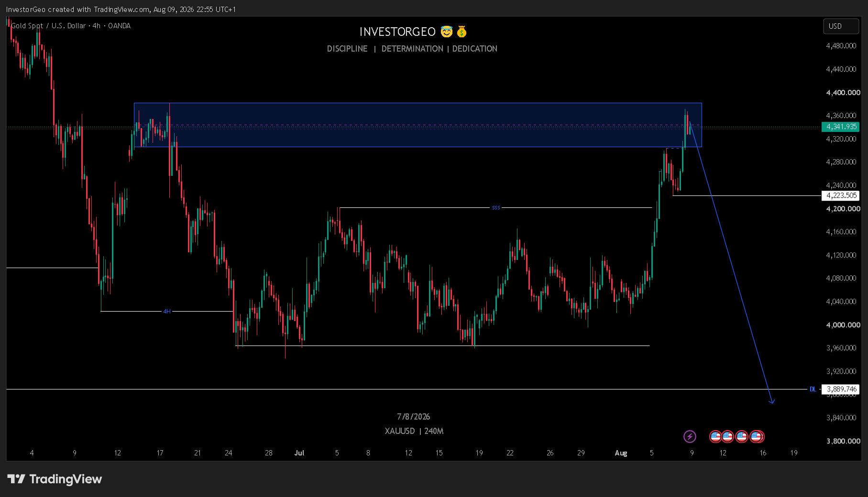Click the Aug label on the time axis
The width and height of the screenshot is (868, 497).
[621, 453]
